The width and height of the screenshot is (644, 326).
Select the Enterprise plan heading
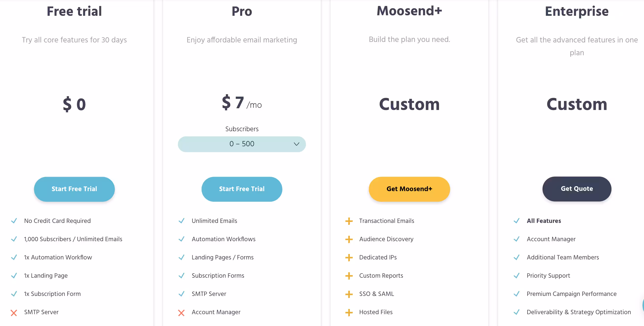pos(576,11)
